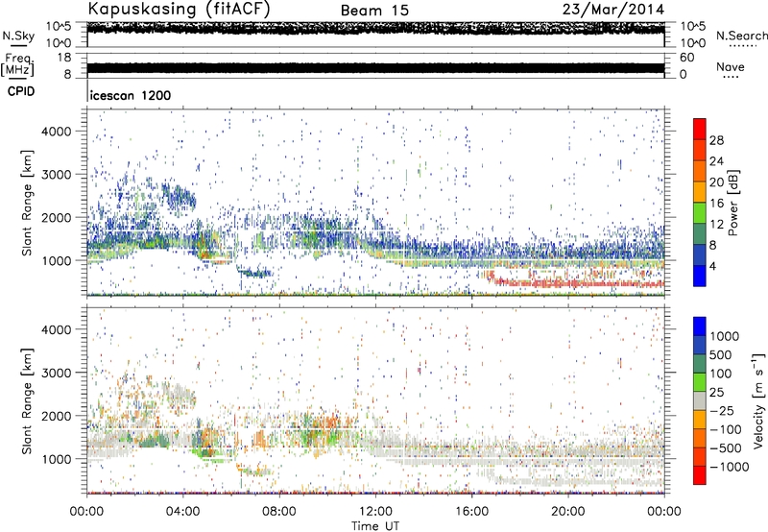The image size is (768, 532).
Task: Click power colorbar tick value '16'
Action: click(716, 204)
